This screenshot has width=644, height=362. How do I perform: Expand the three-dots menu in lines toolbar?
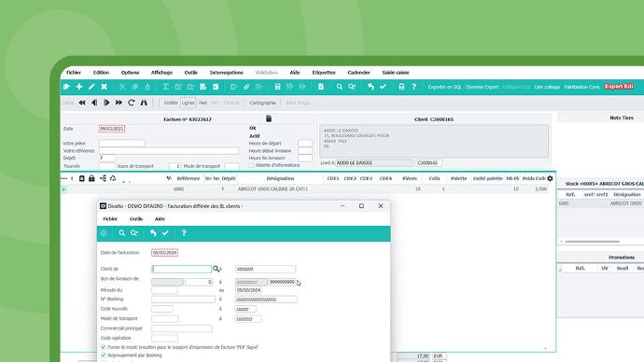tap(63, 178)
